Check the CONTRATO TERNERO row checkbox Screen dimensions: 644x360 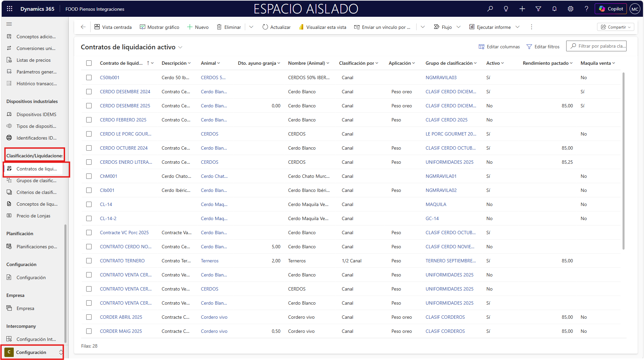point(89,261)
